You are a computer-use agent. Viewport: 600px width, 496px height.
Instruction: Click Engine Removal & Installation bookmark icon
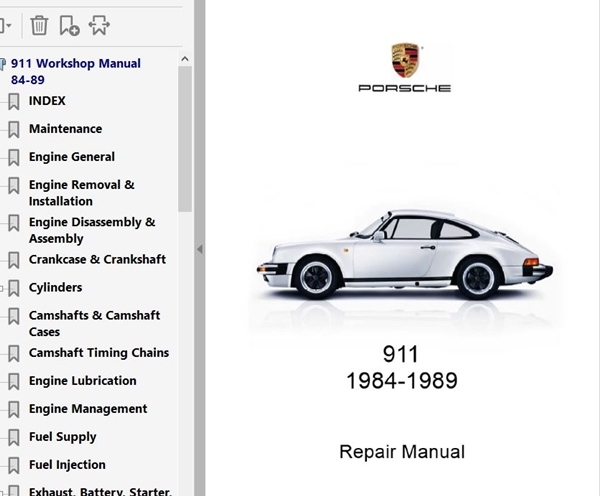tap(14, 185)
